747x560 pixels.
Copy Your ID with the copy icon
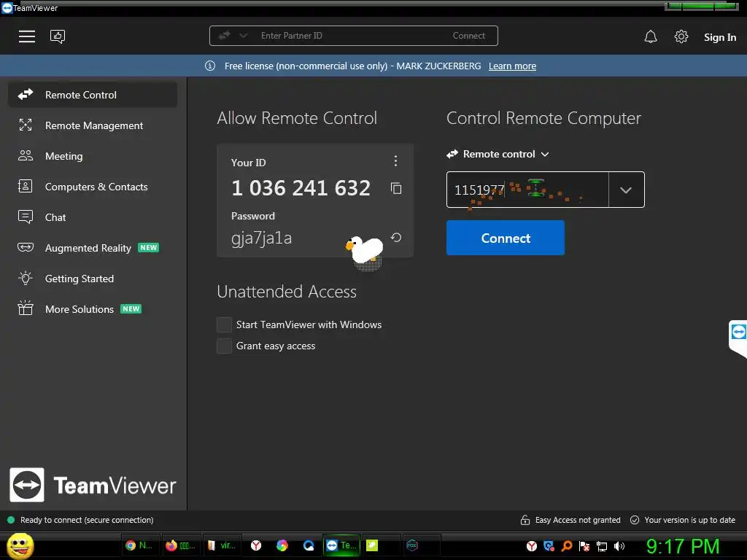(396, 188)
